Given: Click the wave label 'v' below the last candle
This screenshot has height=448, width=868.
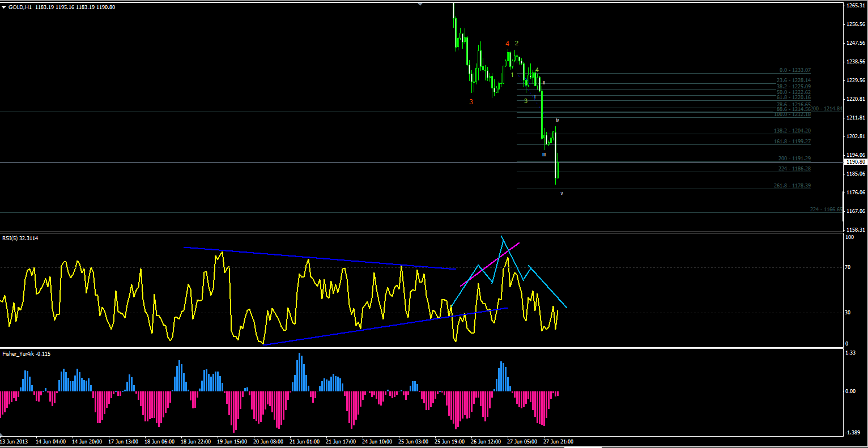Looking at the screenshot, I should pos(561,193).
